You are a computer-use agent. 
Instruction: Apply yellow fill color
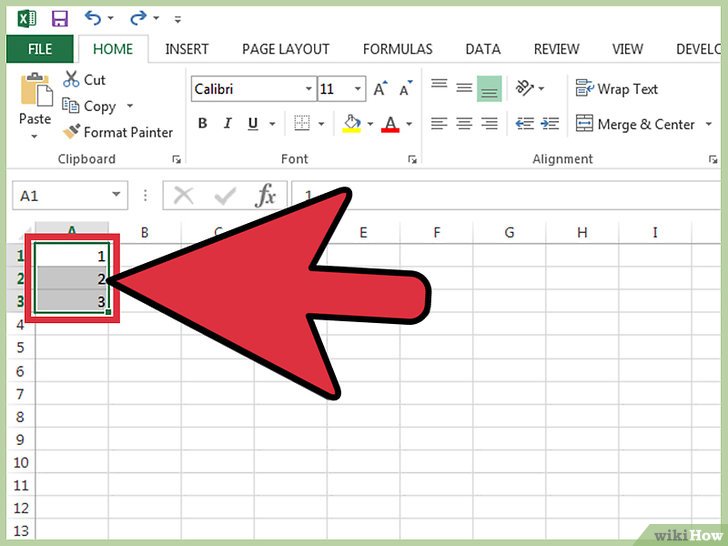coord(352,124)
